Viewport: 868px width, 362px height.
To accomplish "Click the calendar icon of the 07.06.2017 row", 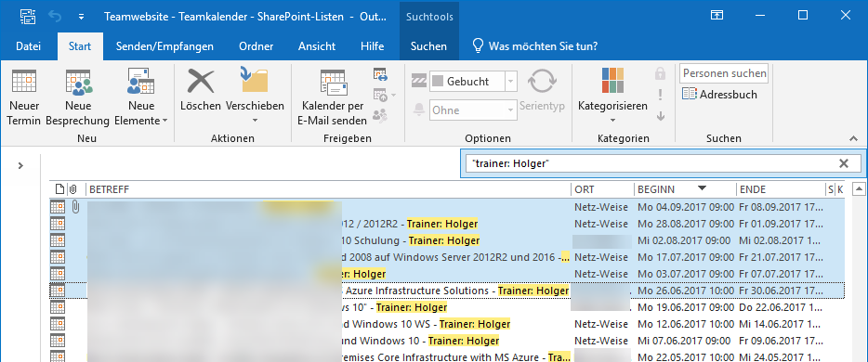I will (58, 341).
